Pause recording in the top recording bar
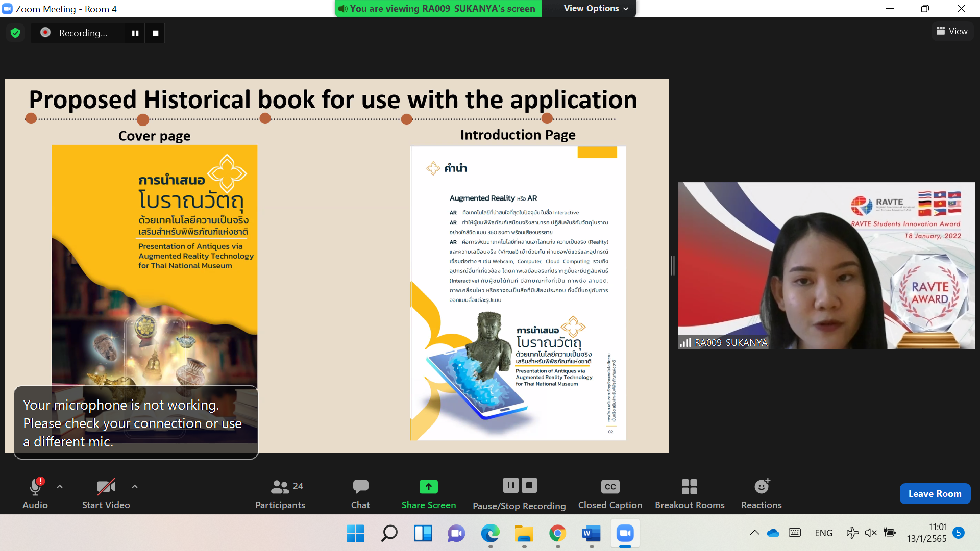The width and height of the screenshot is (980, 551). coord(135,33)
